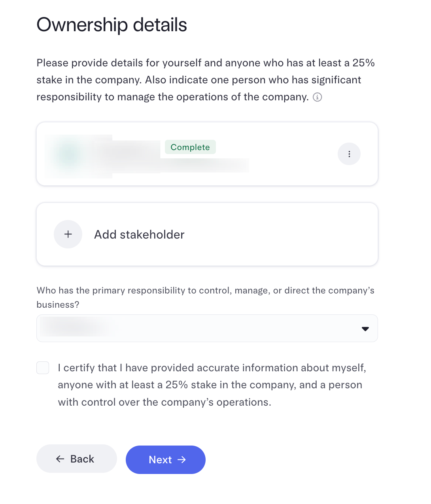The image size is (431, 504).
Task: Click the caret arrow in responsibility dropdown
Action: 365,329
